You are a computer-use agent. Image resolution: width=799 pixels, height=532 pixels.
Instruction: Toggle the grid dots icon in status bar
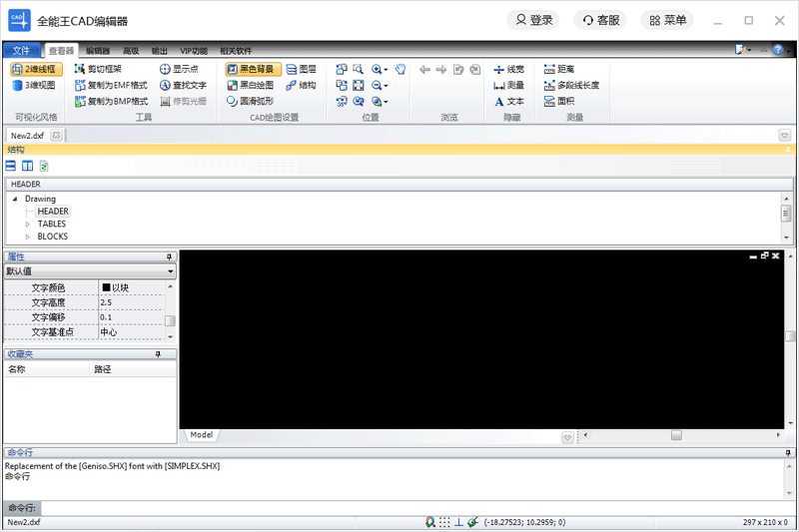444,522
